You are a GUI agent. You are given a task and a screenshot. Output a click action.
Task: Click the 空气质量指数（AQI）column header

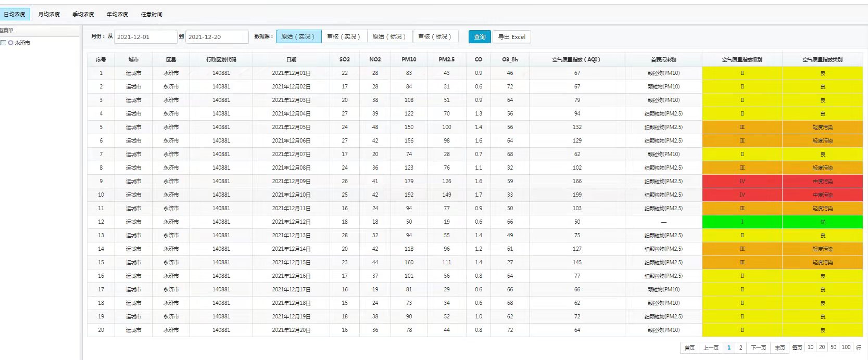tap(577, 59)
